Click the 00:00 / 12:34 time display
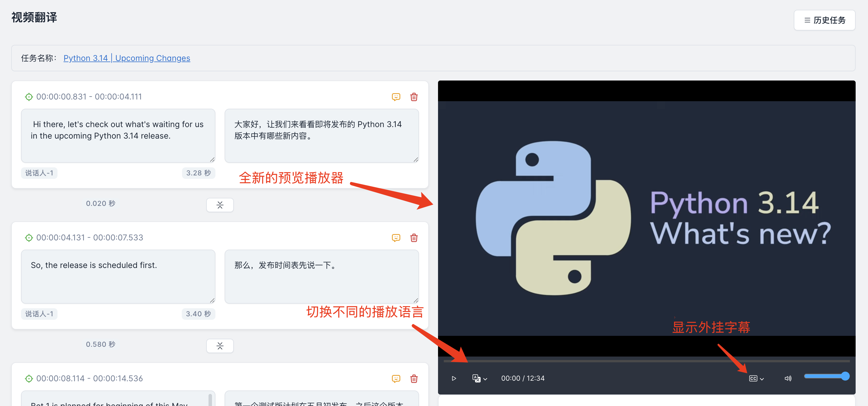The width and height of the screenshot is (868, 406). tap(523, 378)
